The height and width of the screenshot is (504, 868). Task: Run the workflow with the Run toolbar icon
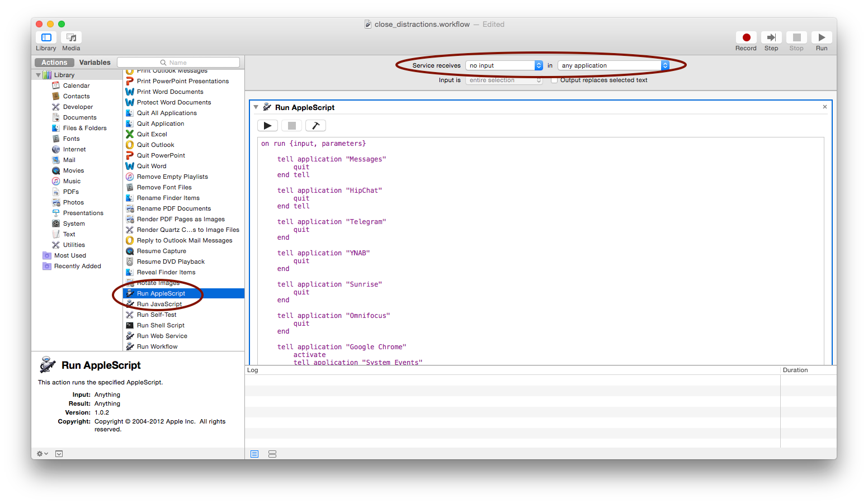[821, 38]
